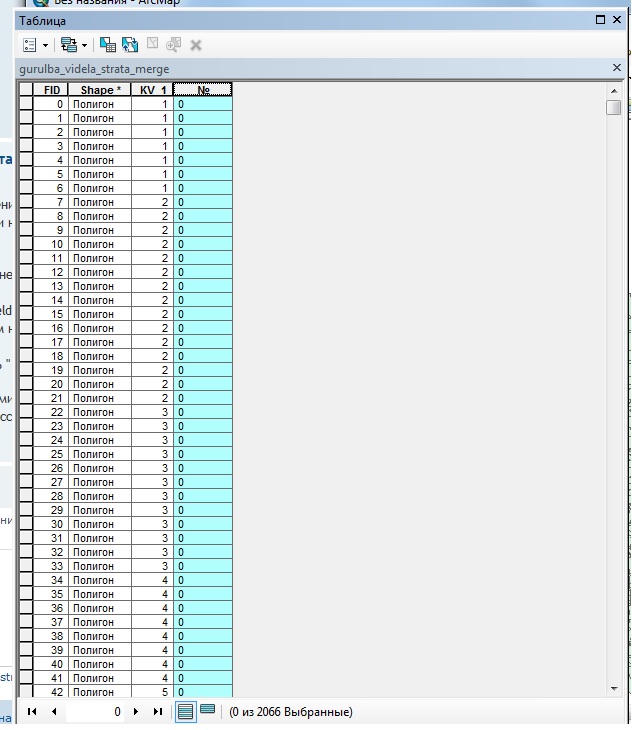Click the № cell of FID 40
The image size is (632, 730).
[203, 664]
